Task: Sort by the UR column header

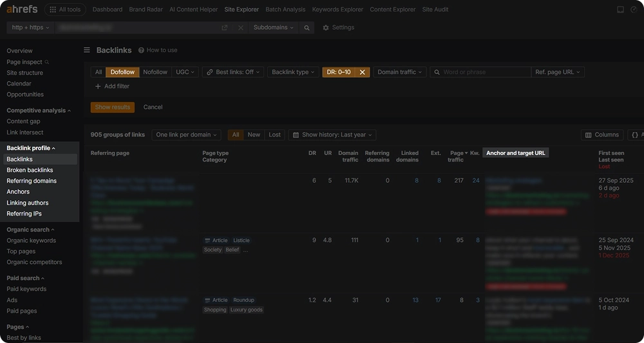Action: tap(328, 153)
